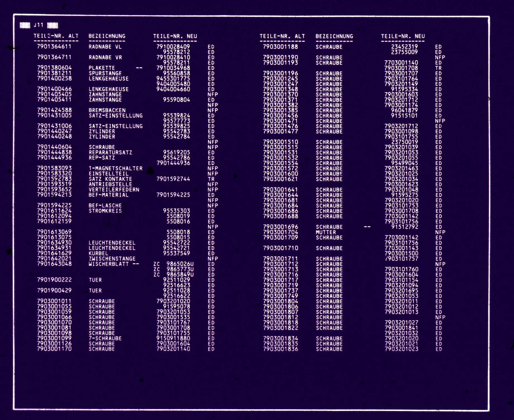
Task: Click the BREMSBACKEN description
Action: pyautogui.click(x=107, y=110)
